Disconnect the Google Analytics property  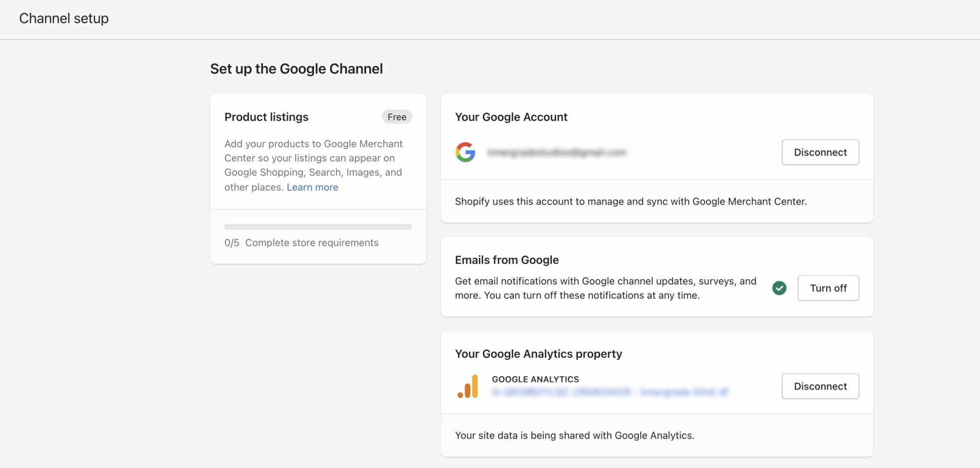coord(820,386)
